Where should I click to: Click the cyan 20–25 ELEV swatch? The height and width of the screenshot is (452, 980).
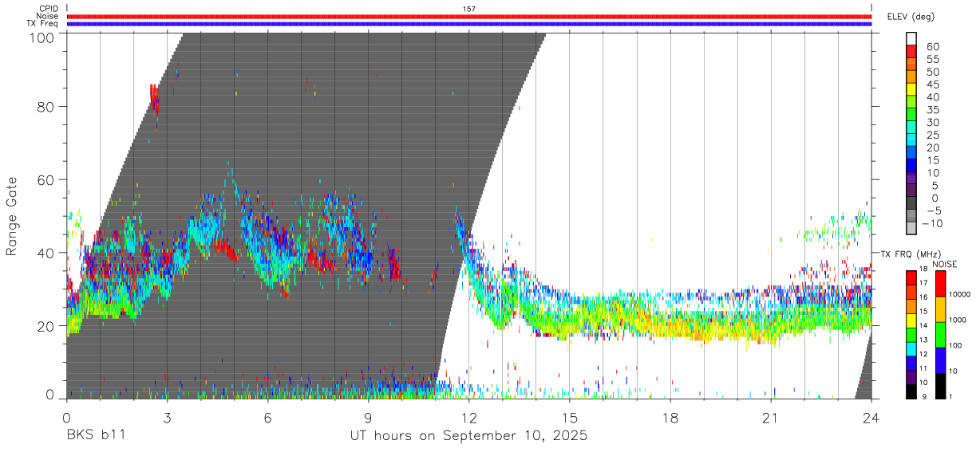[x=911, y=140]
